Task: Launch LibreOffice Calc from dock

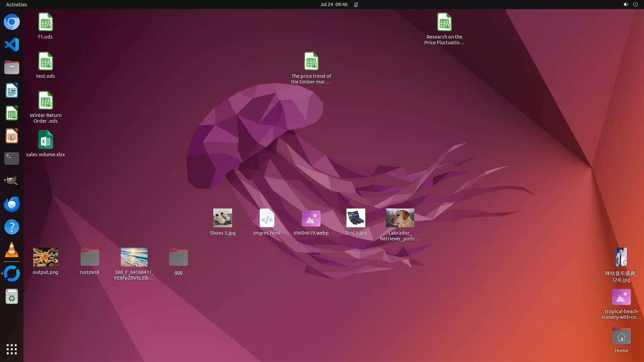Action: pyautogui.click(x=12, y=113)
